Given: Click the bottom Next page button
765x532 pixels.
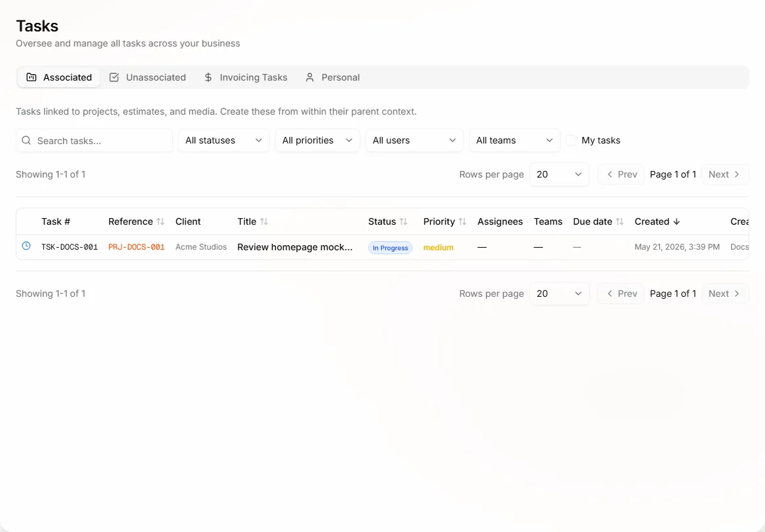Looking at the screenshot, I should click(x=724, y=294).
